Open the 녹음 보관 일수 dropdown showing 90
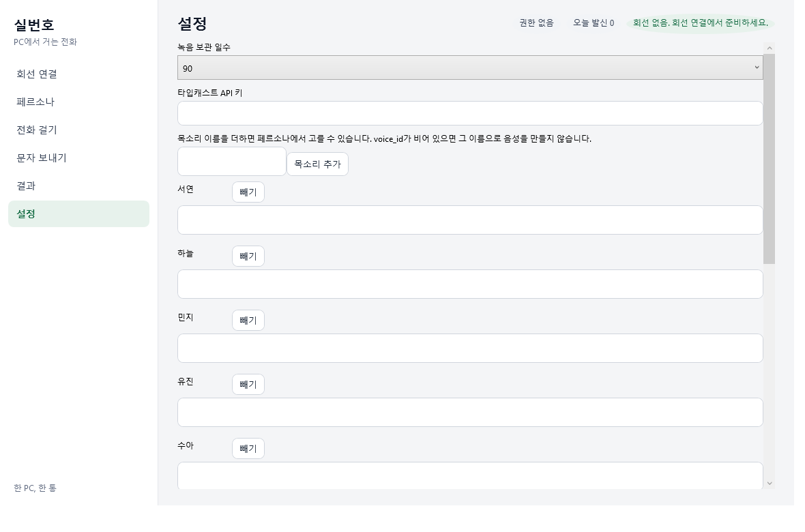805x532 pixels. 470,68
